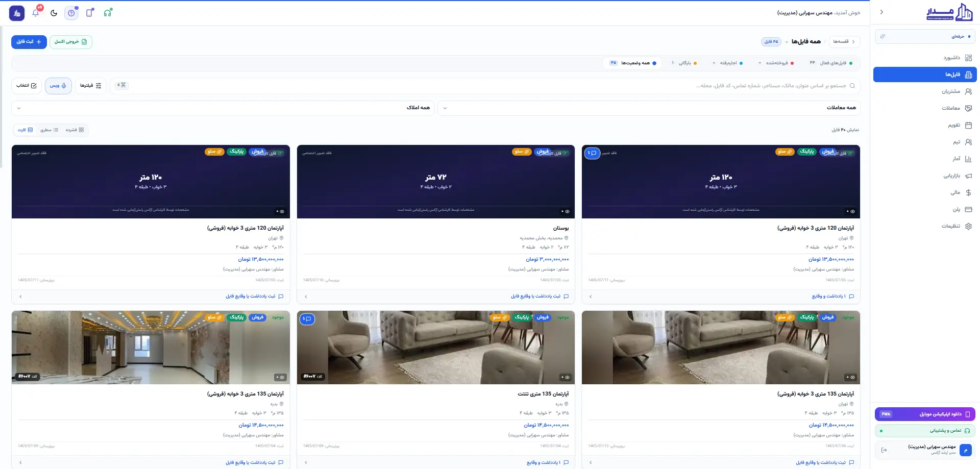Open بازاریابی in the sidebar
The width and height of the screenshot is (980, 469).
tap(924, 176)
